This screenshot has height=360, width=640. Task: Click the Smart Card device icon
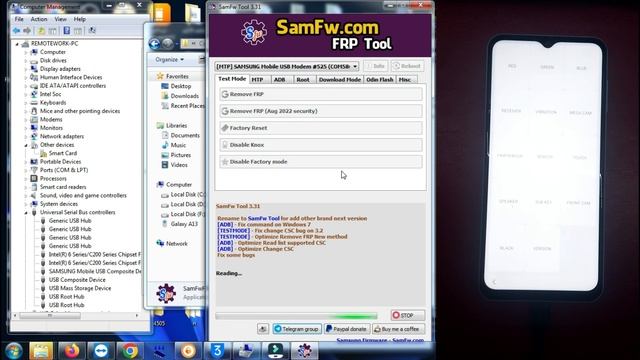coord(43,153)
